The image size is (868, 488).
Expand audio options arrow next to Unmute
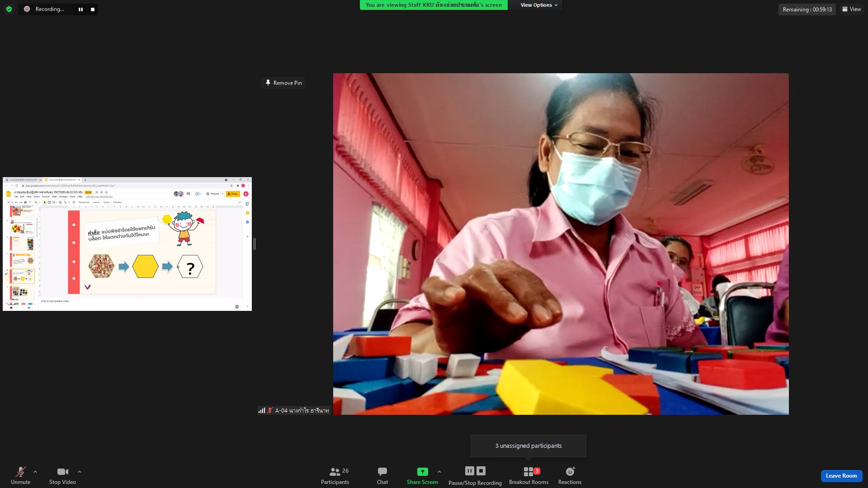point(35,472)
